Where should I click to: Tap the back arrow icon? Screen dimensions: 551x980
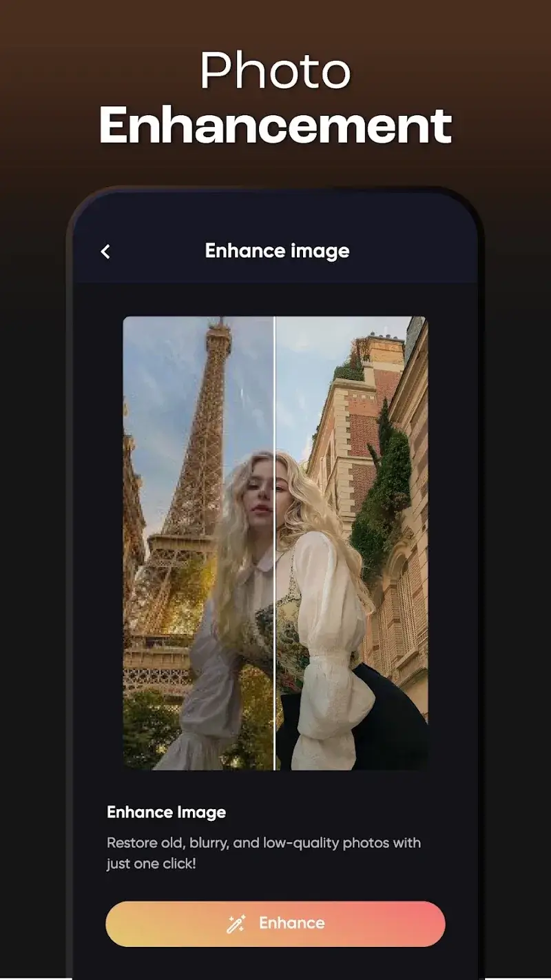click(105, 252)
